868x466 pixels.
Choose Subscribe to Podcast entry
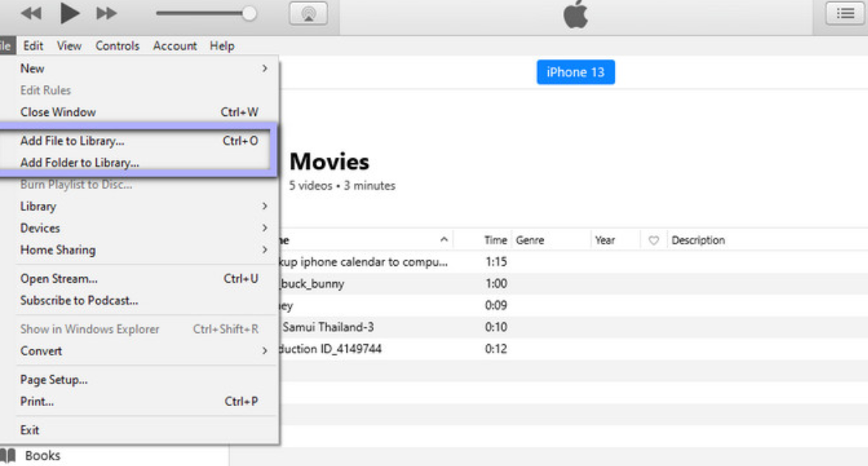(x=139, y=301)
